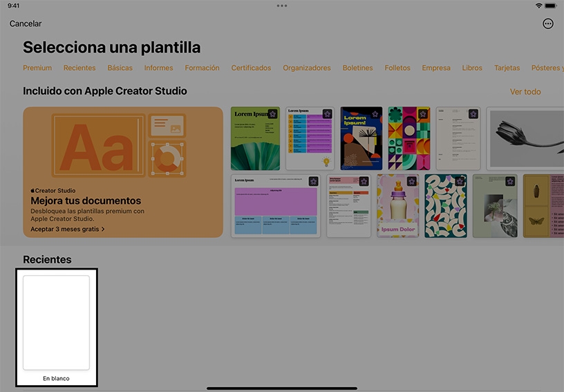The height and width of the screenshot is (392, 564).
Task: Choose the dark blue Lorem Ipsum! poster template
Action: (x=361, y=138)
